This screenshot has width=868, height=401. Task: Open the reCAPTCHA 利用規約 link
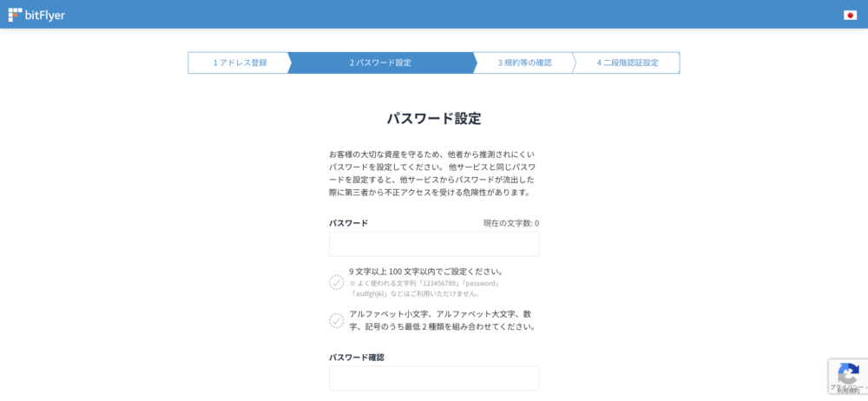pyautogui.click(x=846, y=391)
